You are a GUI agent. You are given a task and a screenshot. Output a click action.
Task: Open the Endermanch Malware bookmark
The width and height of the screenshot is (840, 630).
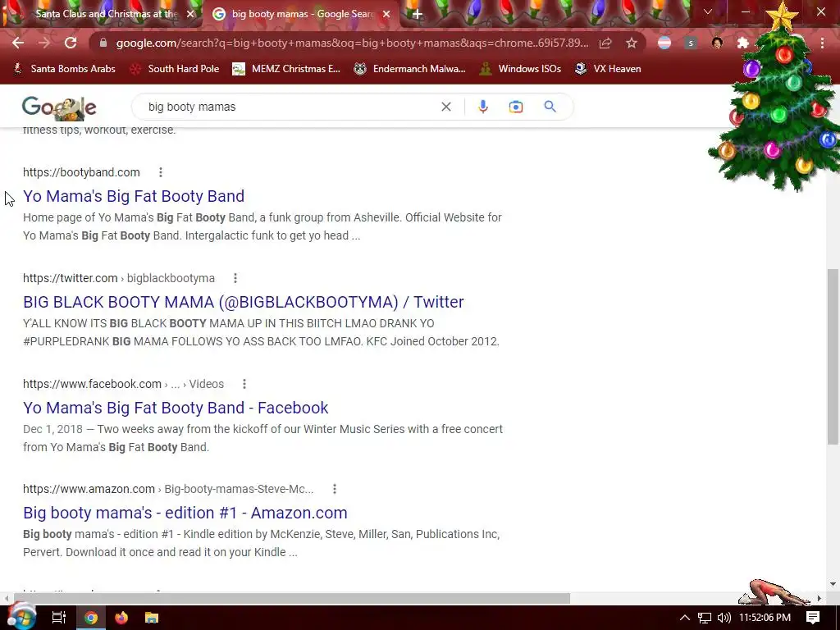[410, 69]
